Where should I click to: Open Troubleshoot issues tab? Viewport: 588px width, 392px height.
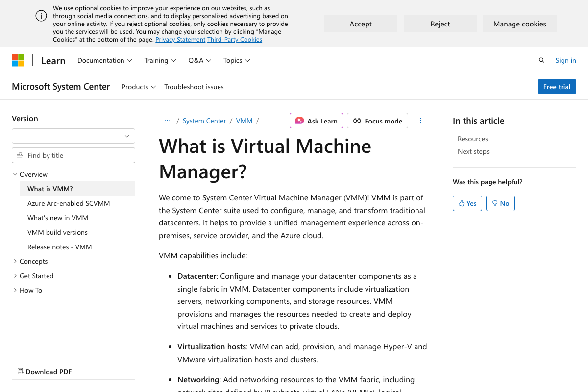pyautogui.click(x=194, y=87)
